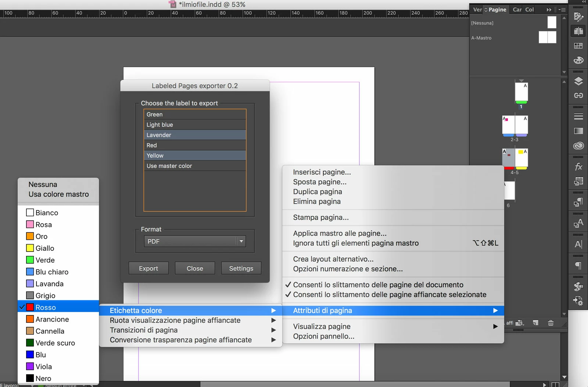Select Lavender in label list
Viewport: 588px width, 387px height.
tap(195, 135)
